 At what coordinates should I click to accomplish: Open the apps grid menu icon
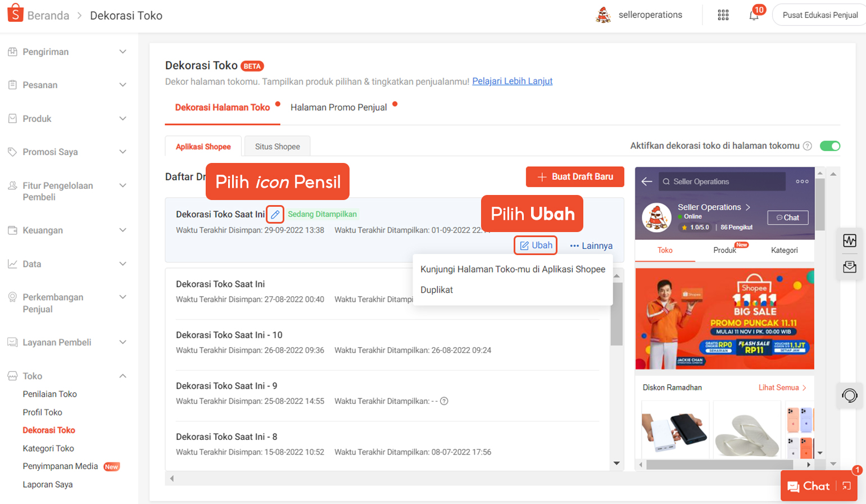pos(723,15)
